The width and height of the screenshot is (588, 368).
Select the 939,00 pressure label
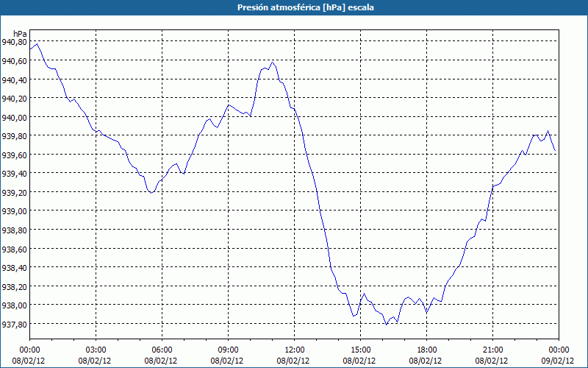[x=14, y=211]
